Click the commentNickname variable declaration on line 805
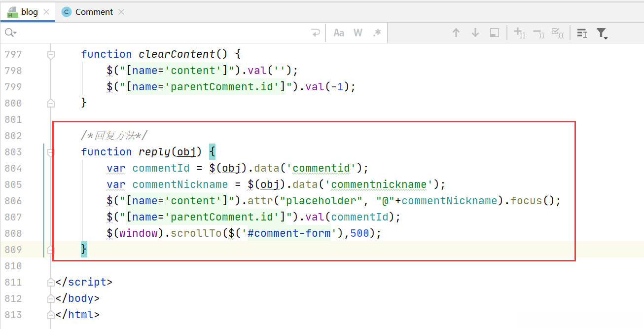The height and width of the screenshot is (329, 644). pos(180,184)
